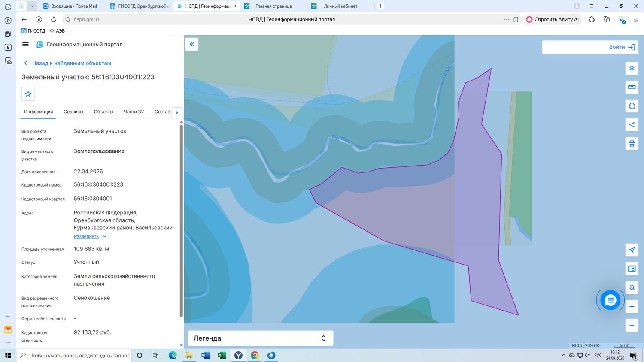Open browser downloads

636,19
